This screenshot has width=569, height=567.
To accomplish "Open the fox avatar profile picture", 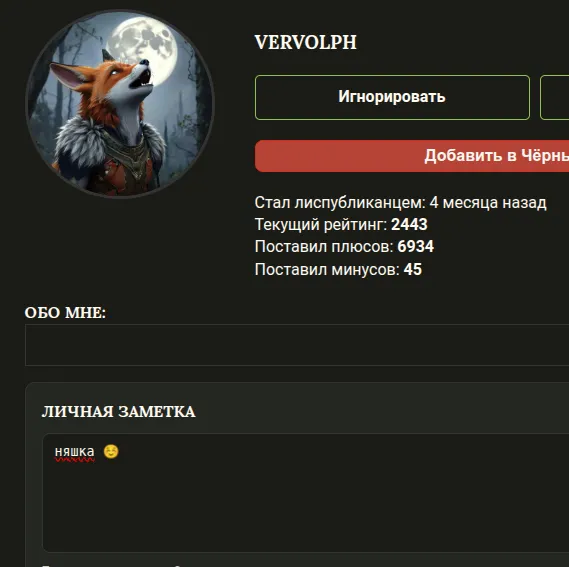I will click(120, 104).
